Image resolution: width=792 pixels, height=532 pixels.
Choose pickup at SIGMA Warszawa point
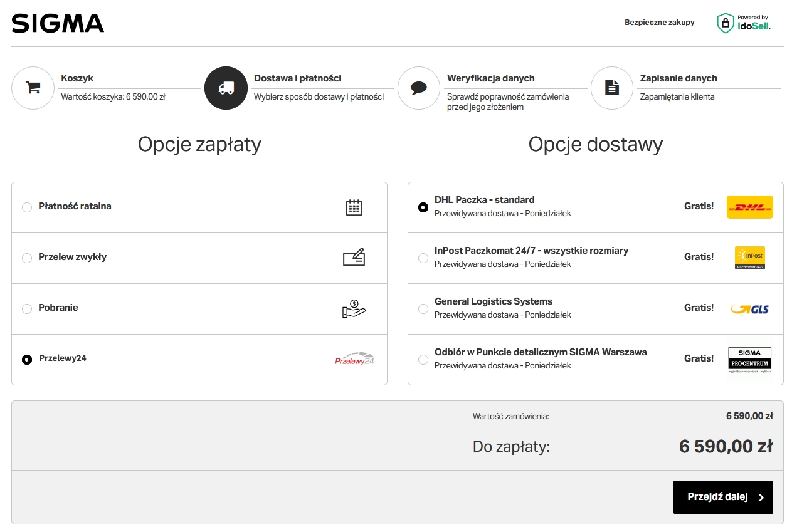(423, 360)
